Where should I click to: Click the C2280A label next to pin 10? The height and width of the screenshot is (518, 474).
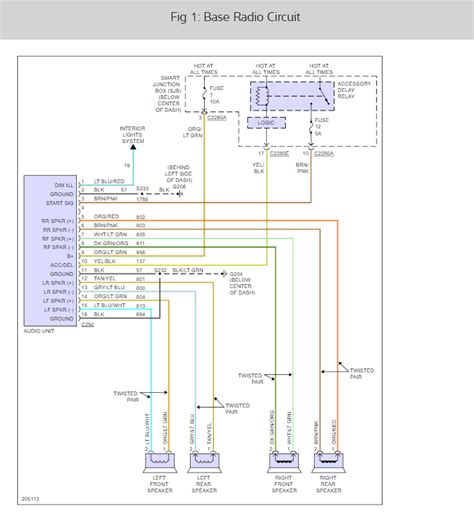pyautogui.click(x=324, y=153)
